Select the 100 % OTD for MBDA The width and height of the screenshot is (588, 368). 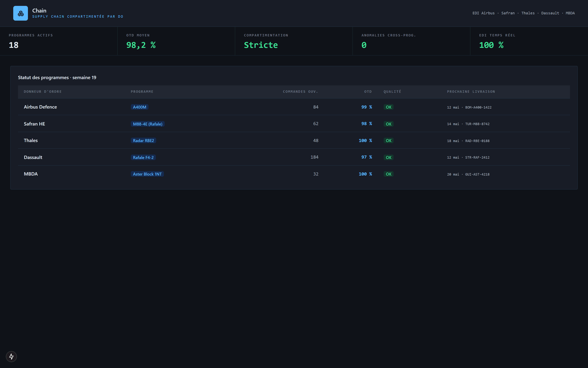click(365, 174)
